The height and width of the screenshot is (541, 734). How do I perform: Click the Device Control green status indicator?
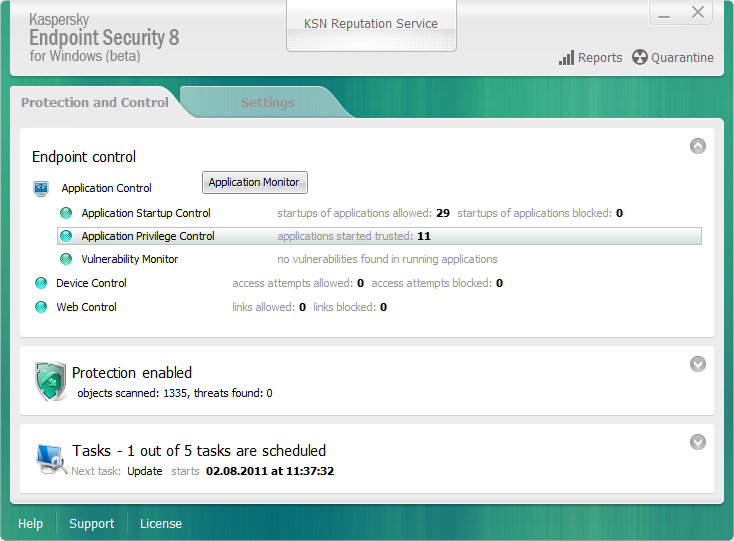[x=41, y=283]
